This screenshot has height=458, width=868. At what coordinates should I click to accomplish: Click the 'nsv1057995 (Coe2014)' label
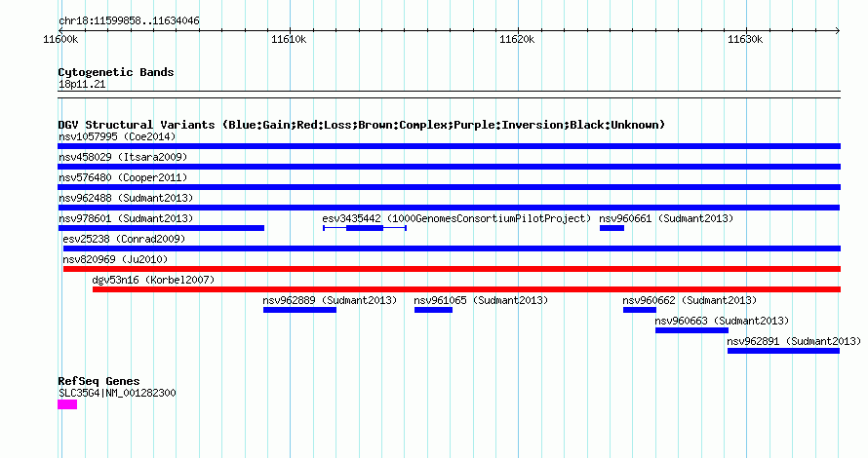click(117, 136)
